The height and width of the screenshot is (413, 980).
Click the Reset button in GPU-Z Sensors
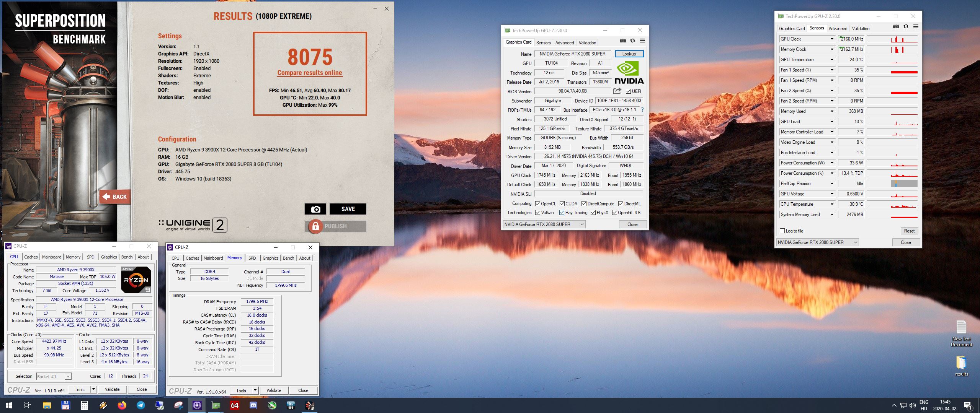tap(909, 231)
